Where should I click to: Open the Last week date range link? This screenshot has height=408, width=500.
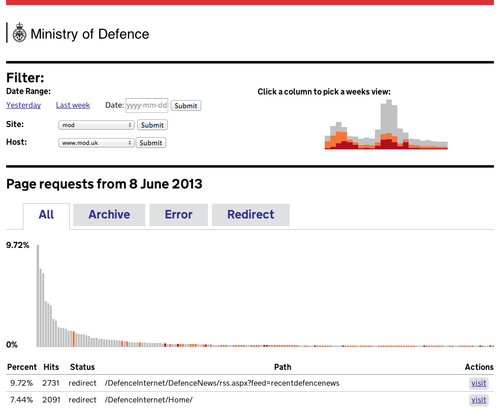tap(73, 105)
